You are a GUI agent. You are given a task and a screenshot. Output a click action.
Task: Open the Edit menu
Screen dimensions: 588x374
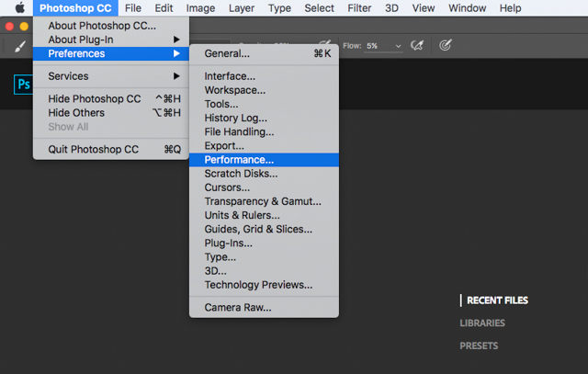[x=164, y=8]
